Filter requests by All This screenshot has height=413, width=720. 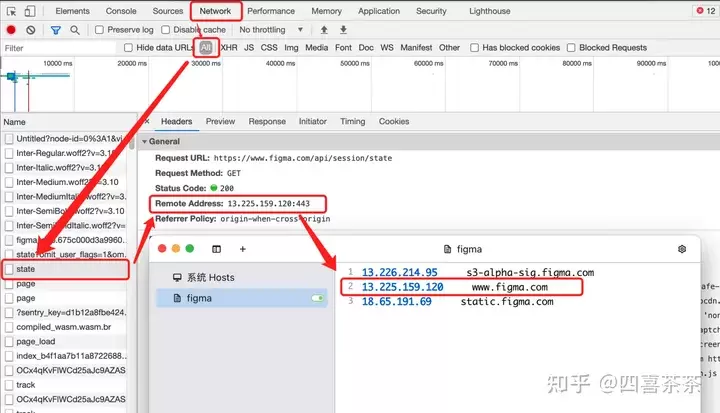[206, 47]
